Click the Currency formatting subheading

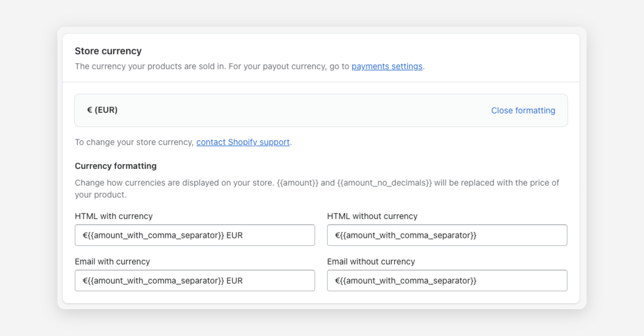(x=115, y=166)
